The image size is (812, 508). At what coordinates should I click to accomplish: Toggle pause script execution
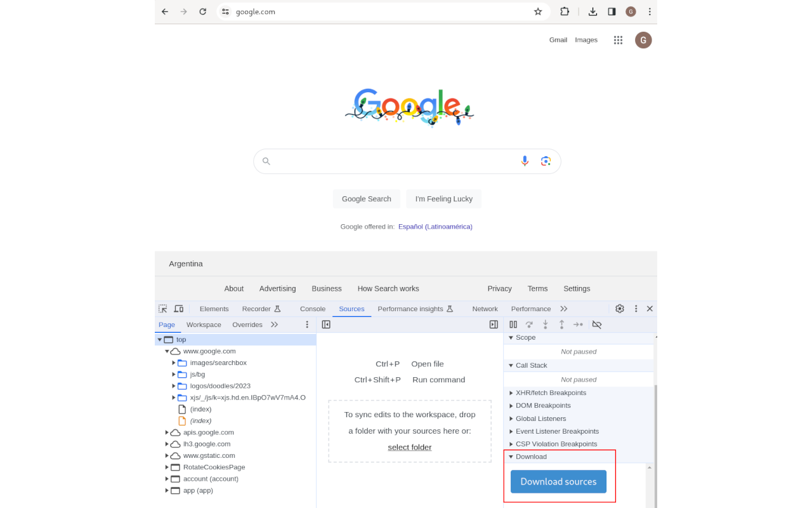[513, 324]
